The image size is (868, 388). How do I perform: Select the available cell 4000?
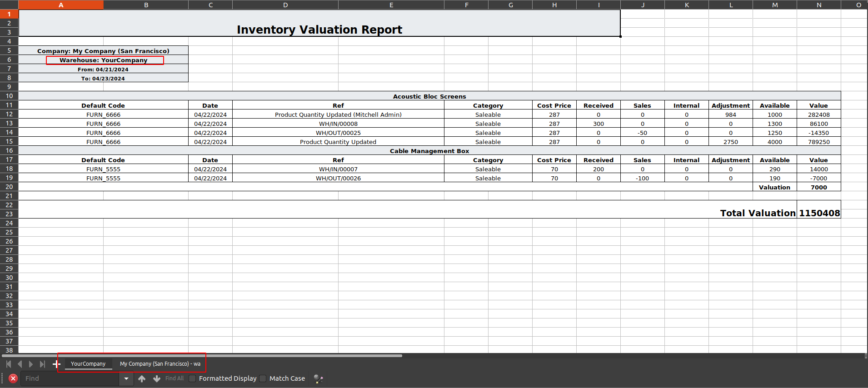click(775, 142)
